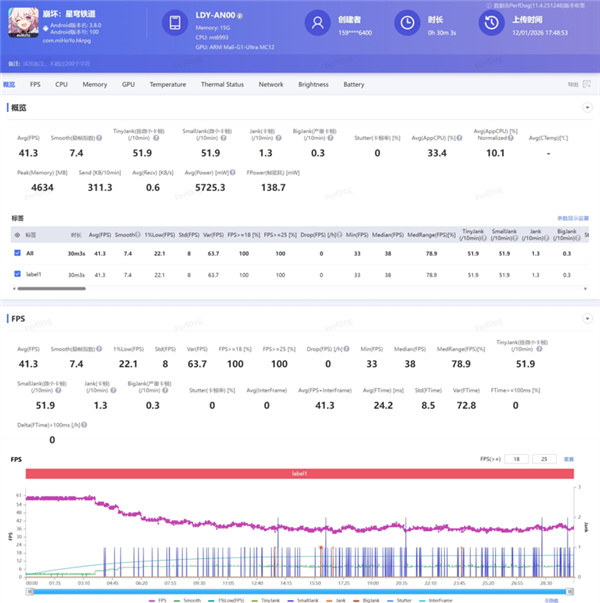The image size is (600, 603).
Task: Click the info icon beside Avg(Power)
Action: (x=233, y=173)
